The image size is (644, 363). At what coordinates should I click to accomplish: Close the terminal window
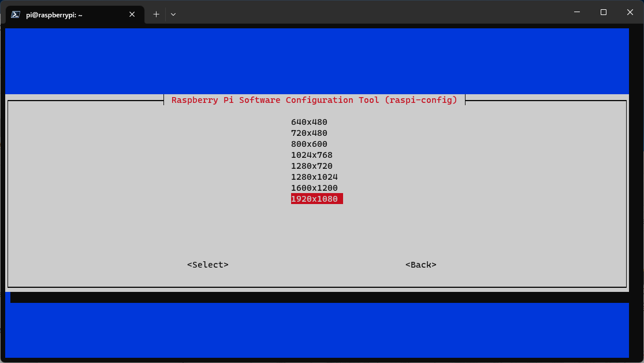630,12
